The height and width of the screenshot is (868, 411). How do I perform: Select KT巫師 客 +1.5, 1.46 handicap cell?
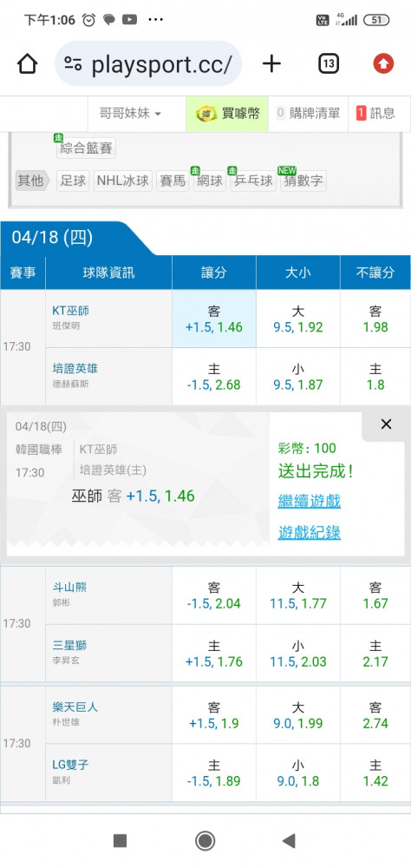214,319
